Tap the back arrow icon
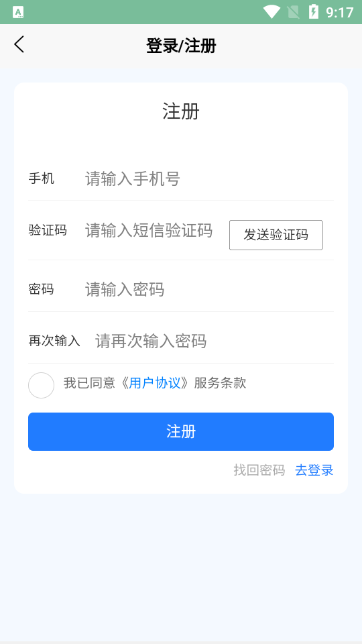This screenshot has width=362, height=644. pos(19,44)
